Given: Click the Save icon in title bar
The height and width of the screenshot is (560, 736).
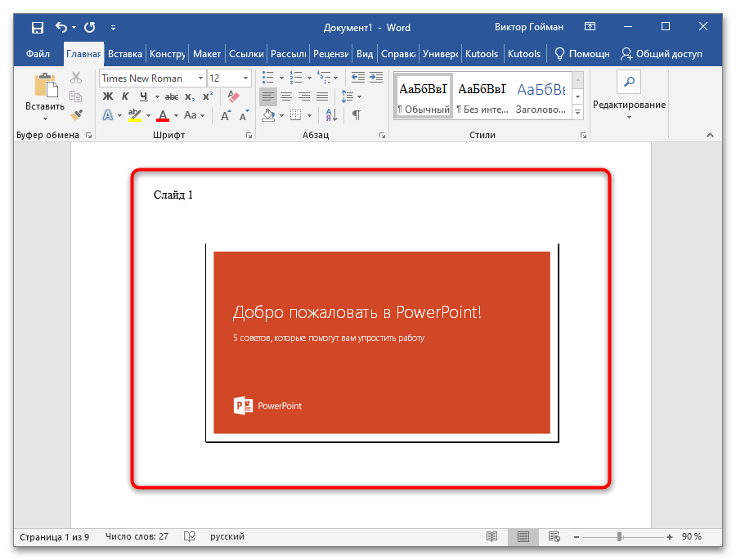Looking at the screenshot, I should (x=38, y=28).
